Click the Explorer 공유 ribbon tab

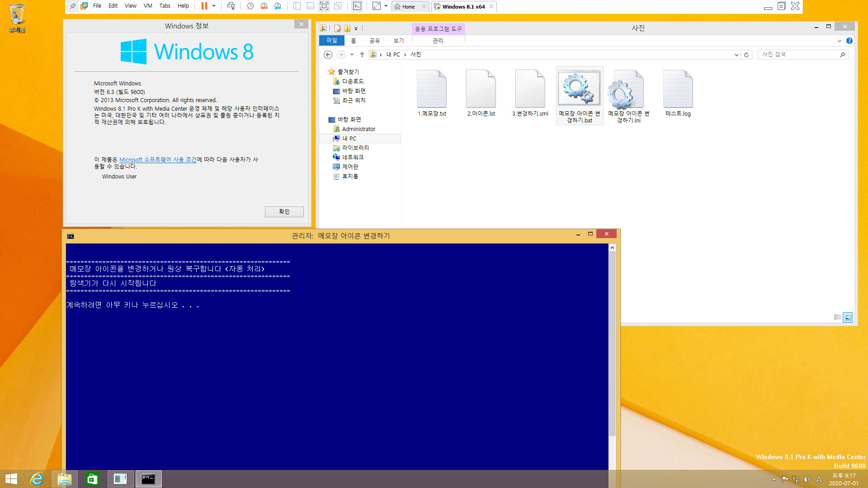click(374, 41)
